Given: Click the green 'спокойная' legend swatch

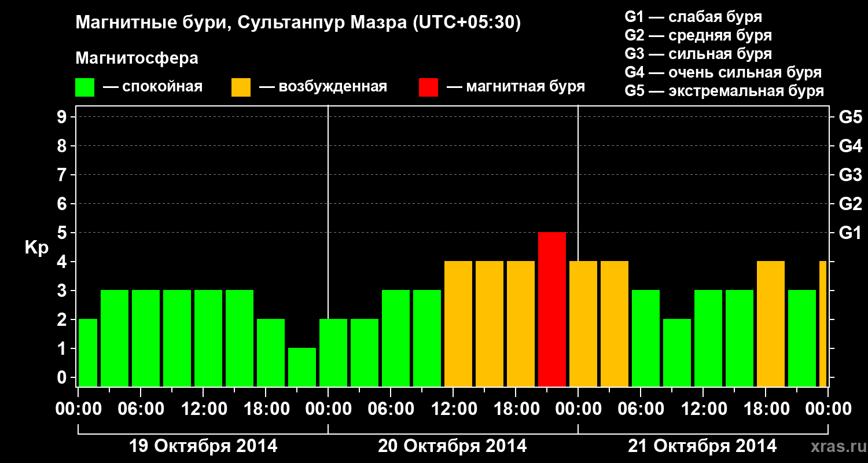Looking at the screenshot, I should tap(84, 87).
